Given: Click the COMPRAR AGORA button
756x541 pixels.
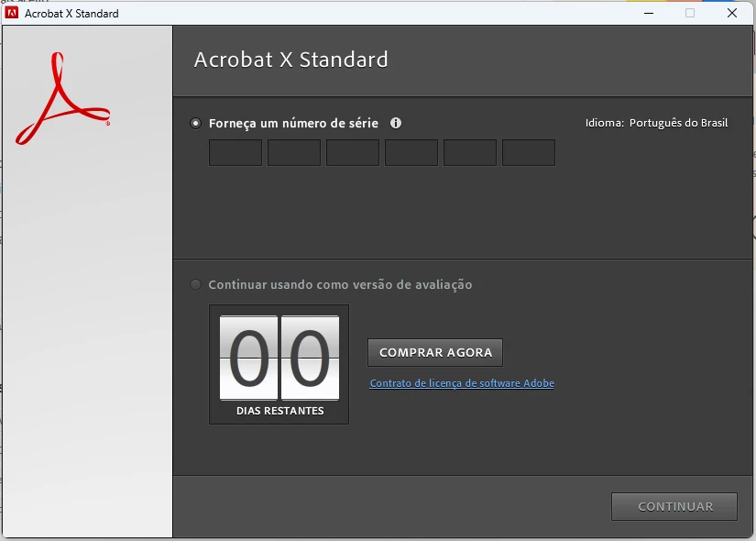Looking at the screenshot, I should coord(435,353).
